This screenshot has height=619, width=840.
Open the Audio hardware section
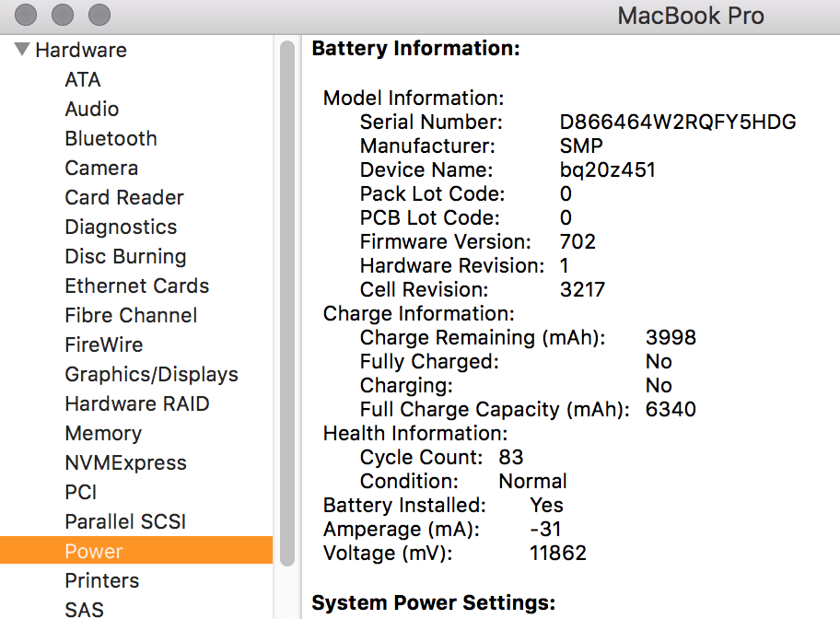[91, 110]
